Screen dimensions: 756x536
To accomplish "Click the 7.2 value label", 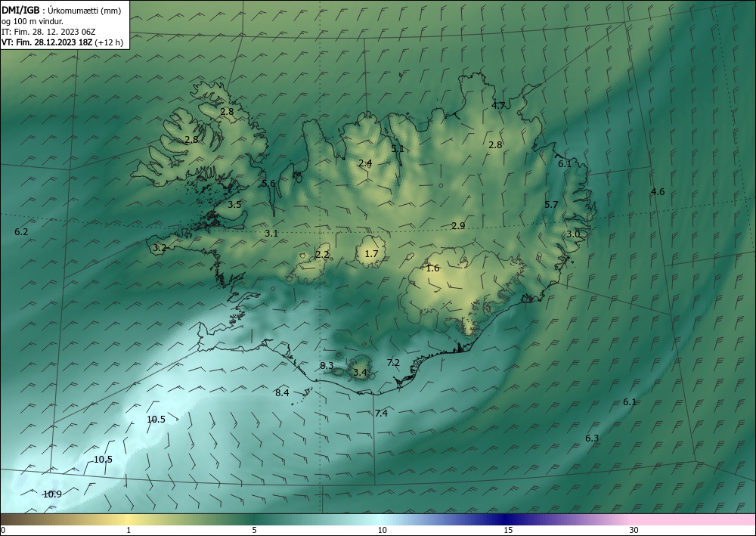I will 393,362.
